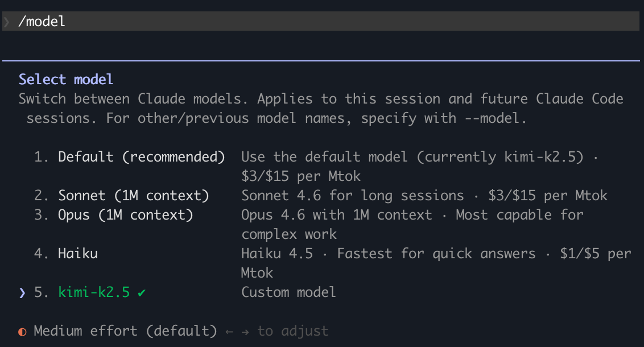Click the "Opus 4.6 with 1M context" description
This screenshot has width=644, height=347.
point(336,215)
